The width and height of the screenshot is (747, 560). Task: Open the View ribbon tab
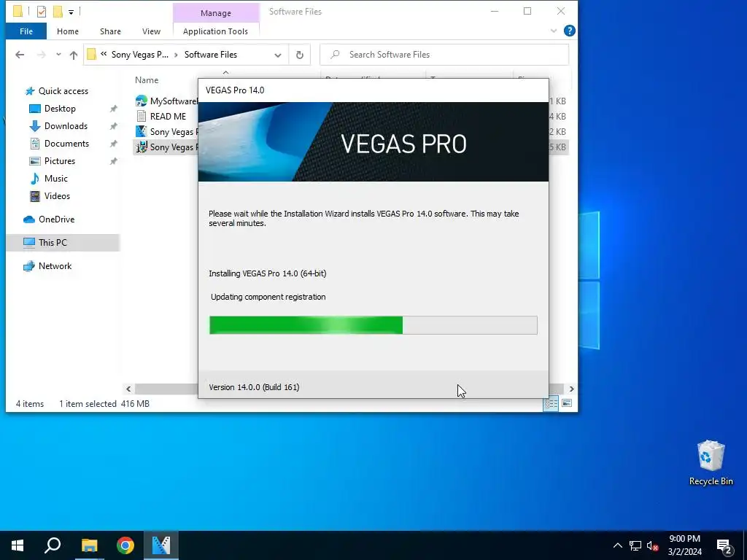[x=151, y=31]
